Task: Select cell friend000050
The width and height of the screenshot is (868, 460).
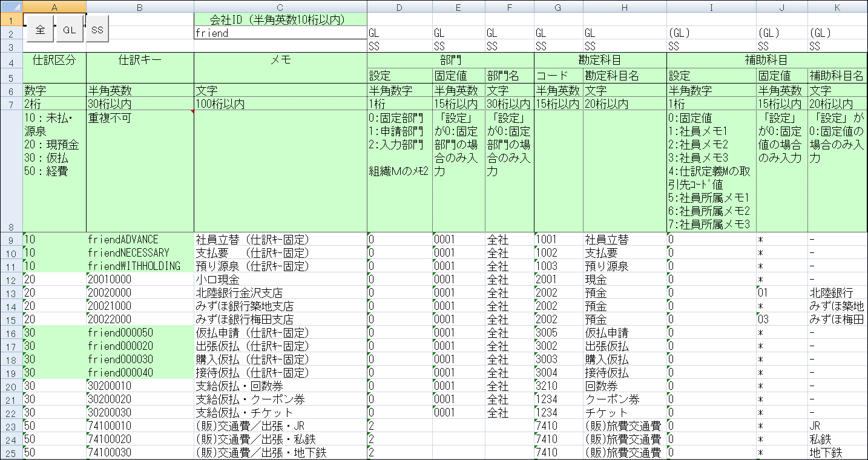Action: (140, 333)
